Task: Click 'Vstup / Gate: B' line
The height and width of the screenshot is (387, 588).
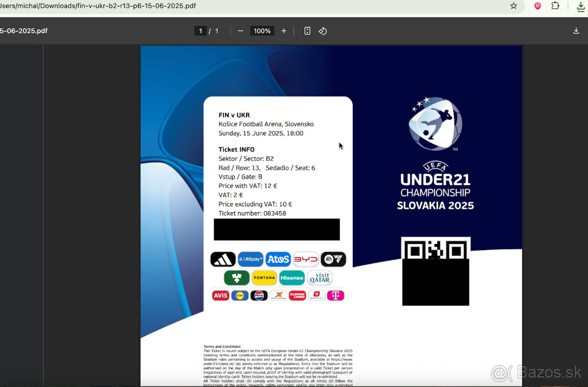Action: tap(241, 177)
